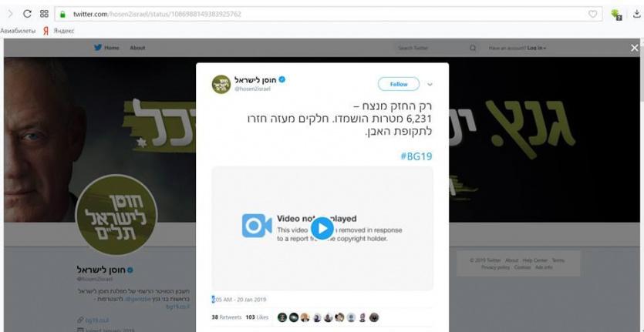Click the green padlock security icon

pyautogui.click(x=62, y=15)
